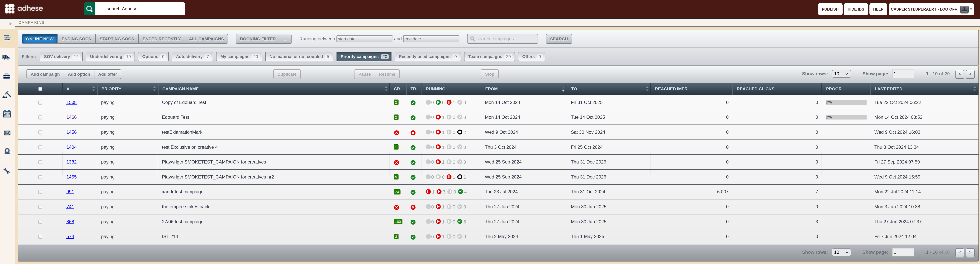Expand the sidebar with the arrow toggle
Image resolution: width=980 pixels, height=264 pixels.
pos(11,24)
